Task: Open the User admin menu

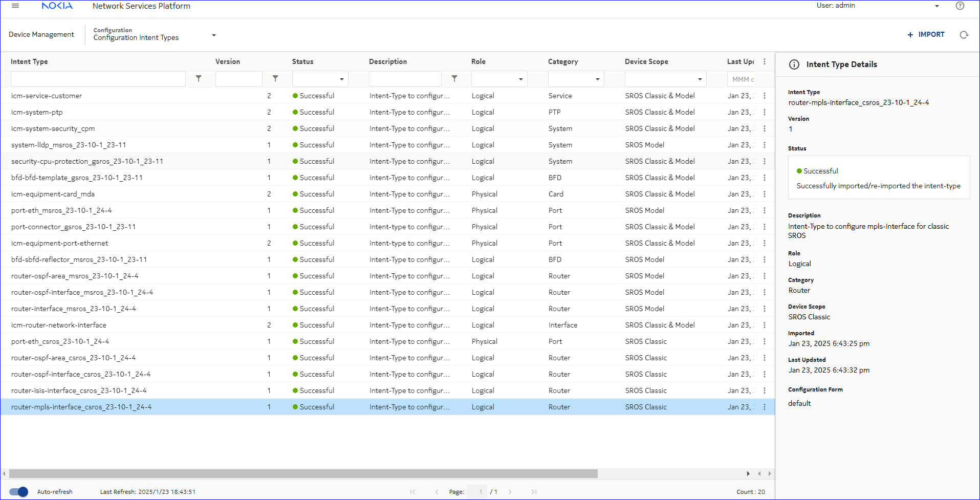Action: click(937, 6)
